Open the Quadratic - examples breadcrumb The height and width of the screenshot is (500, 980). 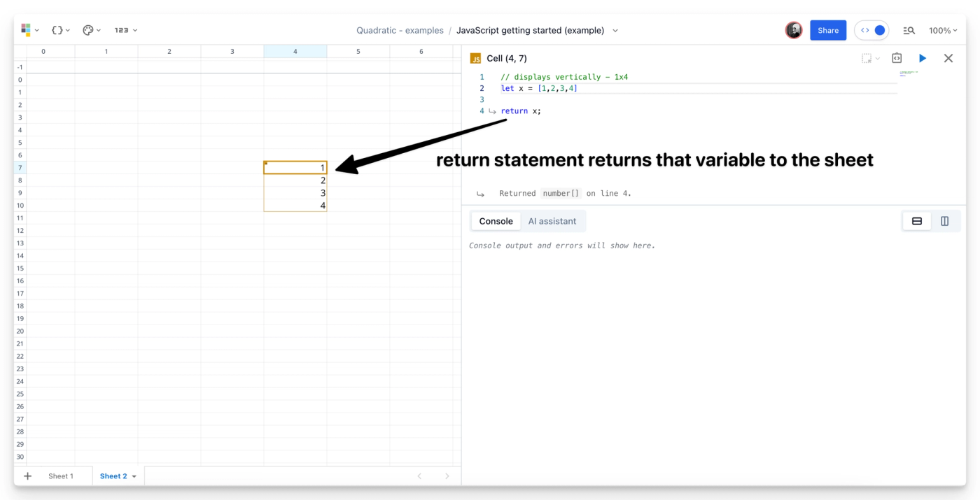[400, 30]
